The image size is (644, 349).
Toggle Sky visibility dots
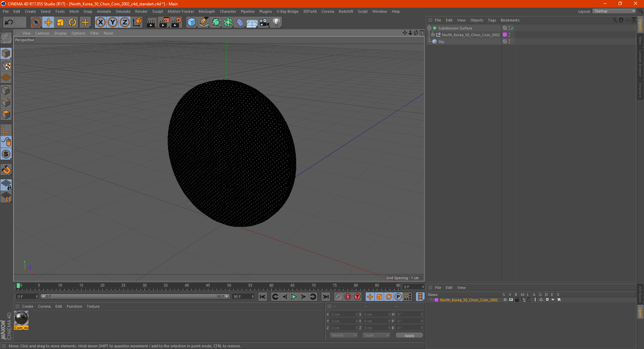click(509, 42)
